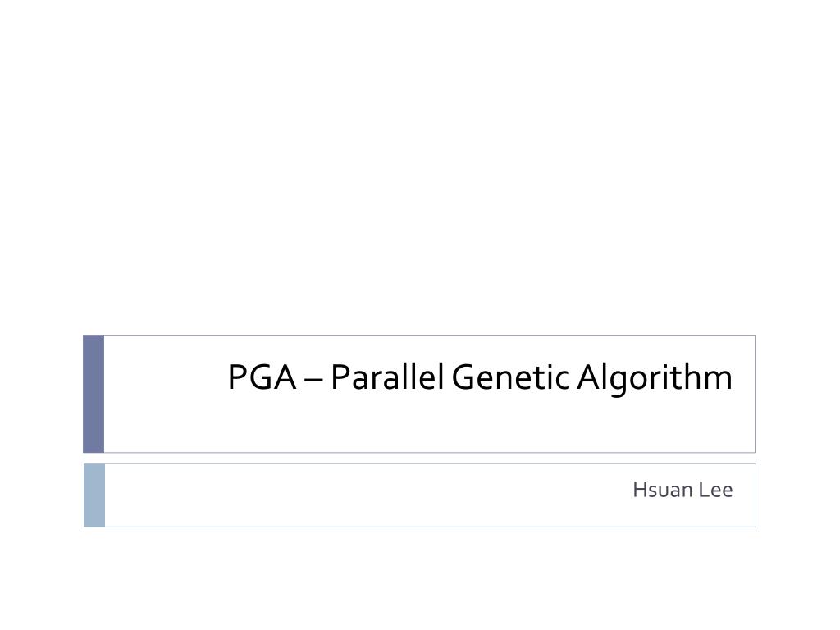The image size is (840, 630).
Task: Click the white margin left of the dark bar
Action: coord(41,394)
